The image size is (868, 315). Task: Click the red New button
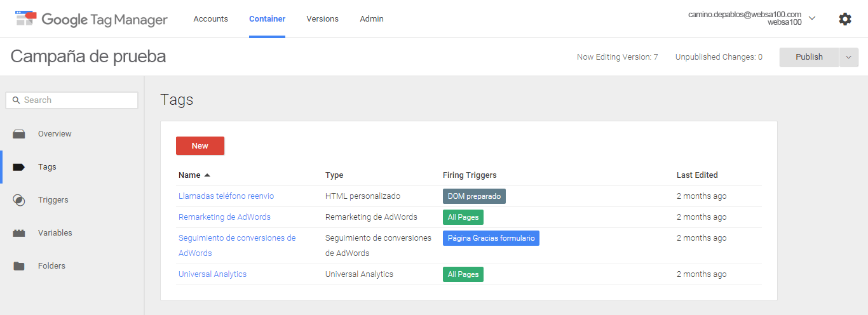200,146
